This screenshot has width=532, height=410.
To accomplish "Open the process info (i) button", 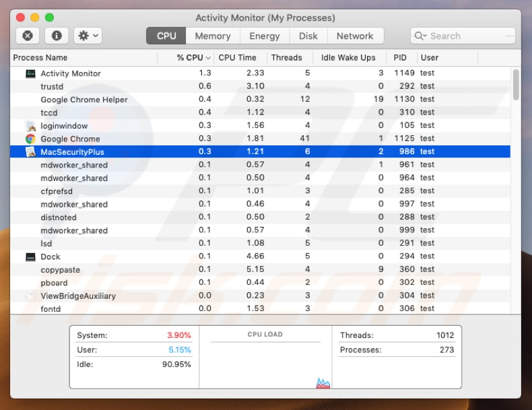I will [x=57, y=36].
